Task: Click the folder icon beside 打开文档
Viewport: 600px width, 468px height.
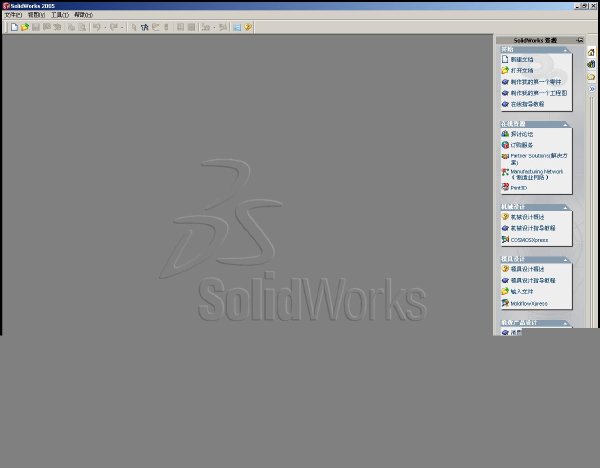Action: coord(505,70)
